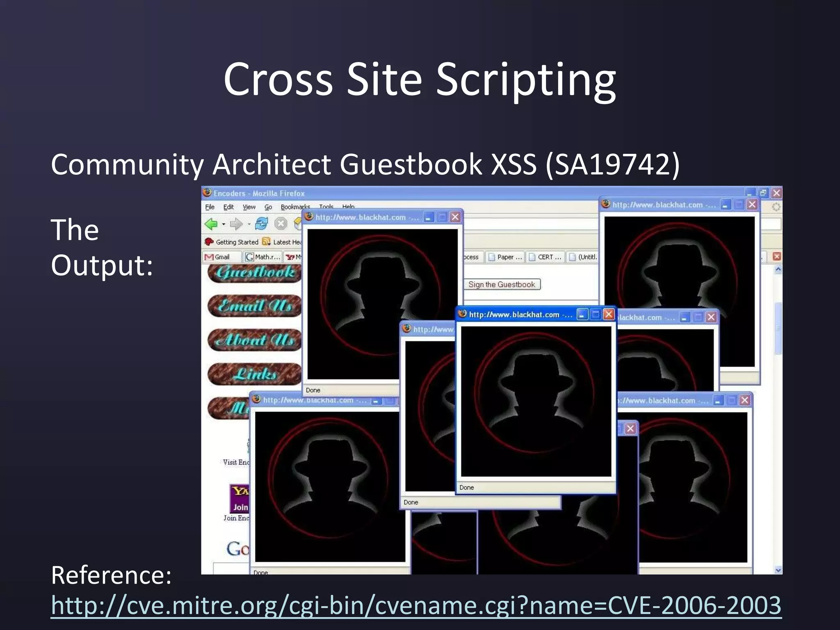Image resolution: width=840 pixels, height=630 pixels.
Task: Open the View menu in Firefox
Action: click(249, 207)
